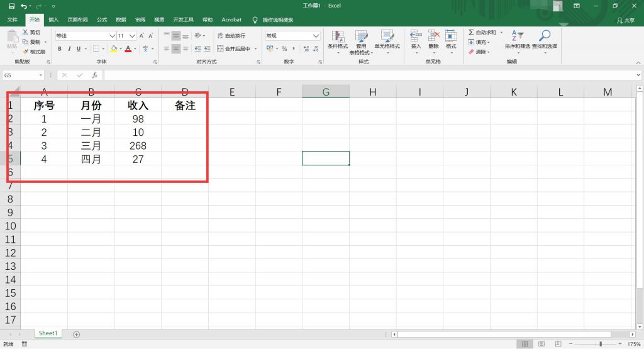The image size is (644, 349).
Task: Open the Merge and Center (合并后居中) dropdown arrow
Action: (x=255, y=49)
